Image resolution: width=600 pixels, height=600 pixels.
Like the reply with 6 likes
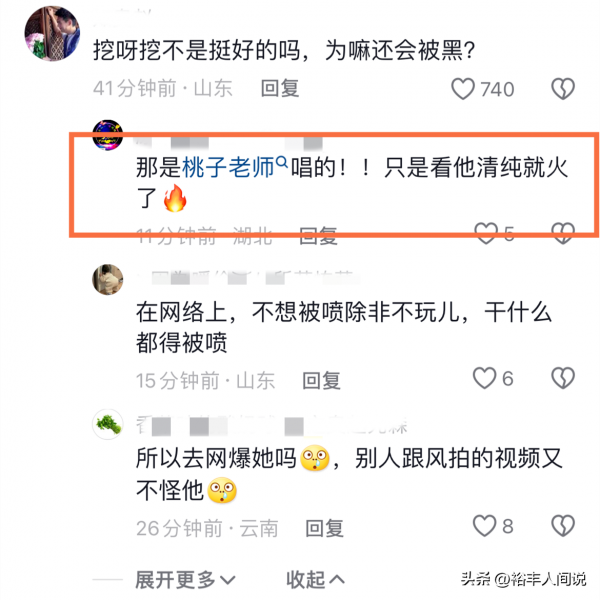(x=484, y=378)
